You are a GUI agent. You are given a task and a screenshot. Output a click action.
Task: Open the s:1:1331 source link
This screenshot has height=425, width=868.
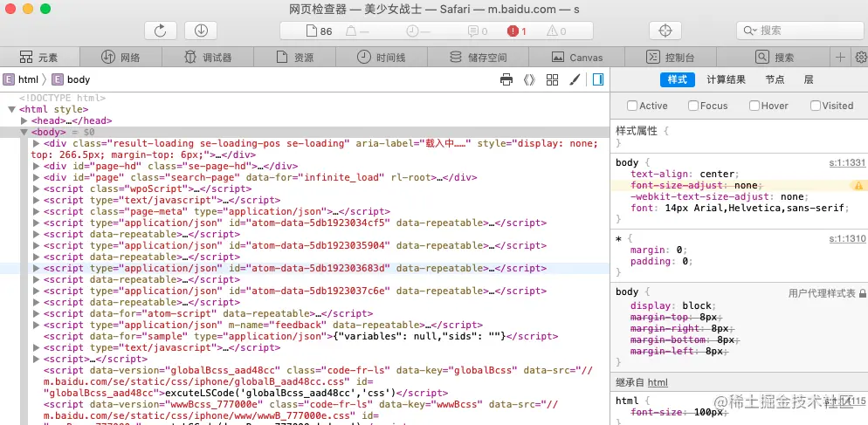(847, 162)
